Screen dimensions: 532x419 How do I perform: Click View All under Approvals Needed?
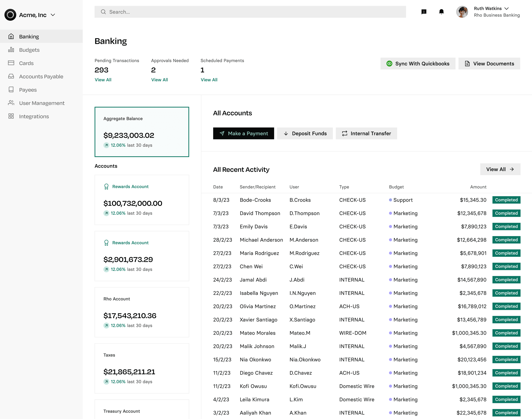point(159,80)
